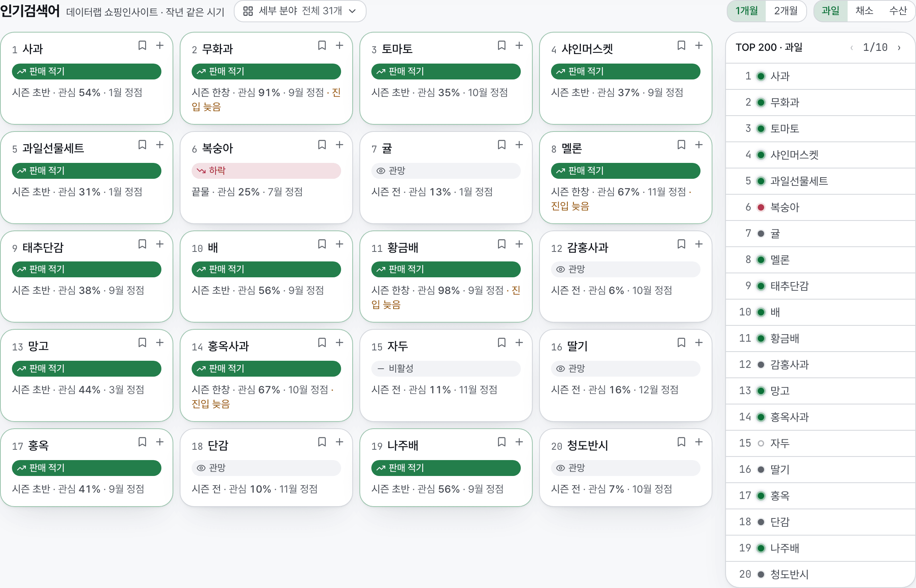Image resolution: width=916 pixels, height=588 pixels.
Task: Select the 채소 category tab
Action: coord(864,11)
